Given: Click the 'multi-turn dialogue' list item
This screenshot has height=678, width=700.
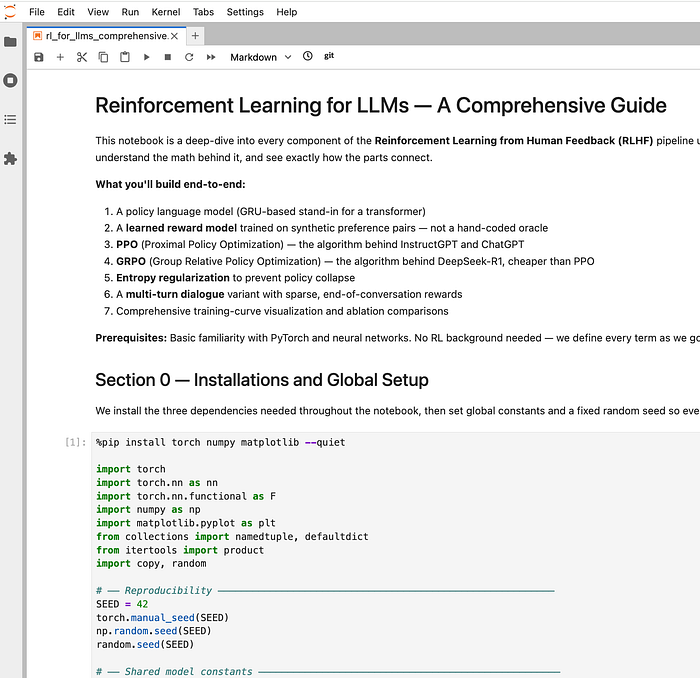Looking at the screenshot, I should (289, 294).
